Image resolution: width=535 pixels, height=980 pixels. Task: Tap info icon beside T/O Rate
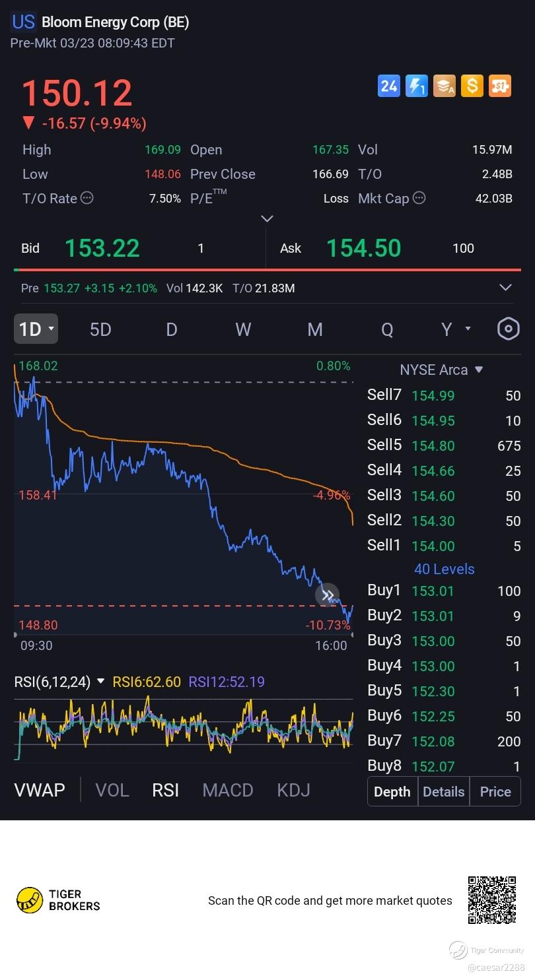(87, 198)
